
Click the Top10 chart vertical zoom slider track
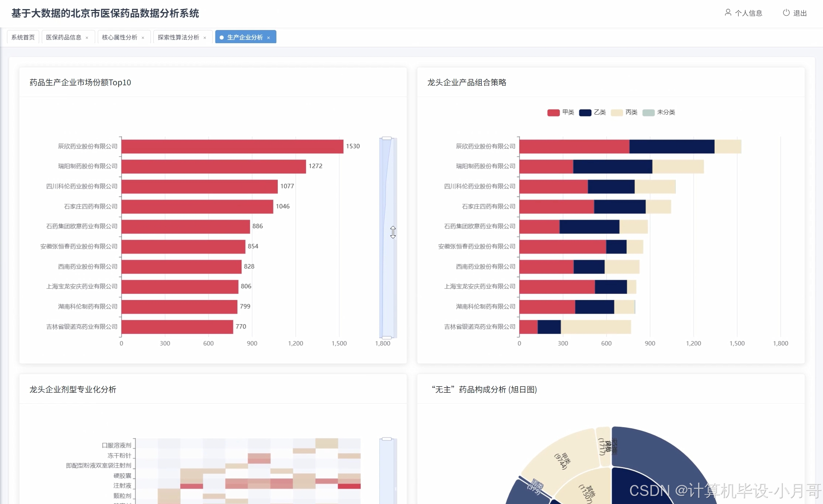(388, 238)
